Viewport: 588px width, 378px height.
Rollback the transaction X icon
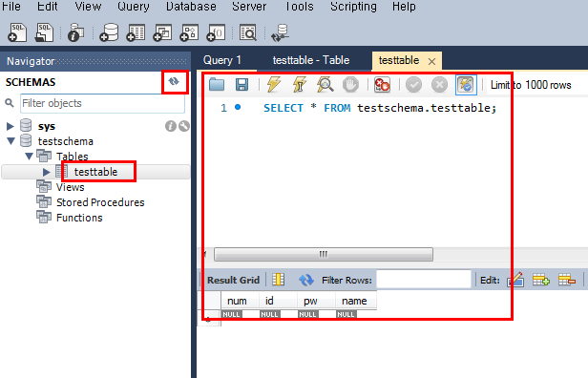(439, 85)
